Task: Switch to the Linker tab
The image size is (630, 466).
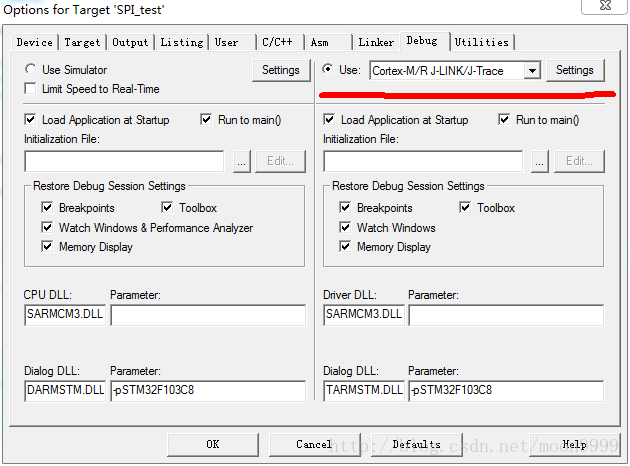Action: tap(376, 42)
